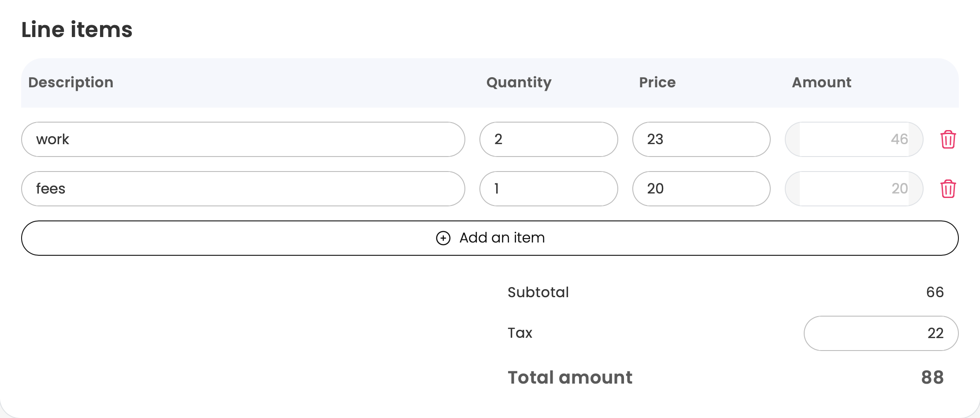Click the Total amount value 88

click(x=932, y=377)
